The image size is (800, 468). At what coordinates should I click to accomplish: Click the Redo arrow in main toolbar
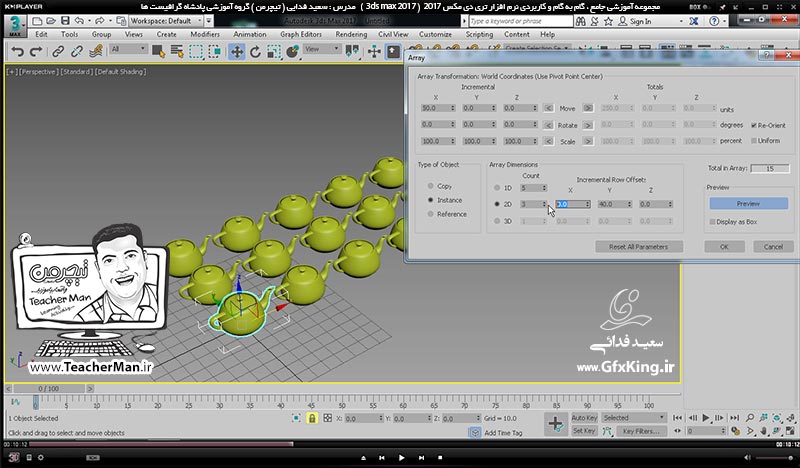(36, 52)
